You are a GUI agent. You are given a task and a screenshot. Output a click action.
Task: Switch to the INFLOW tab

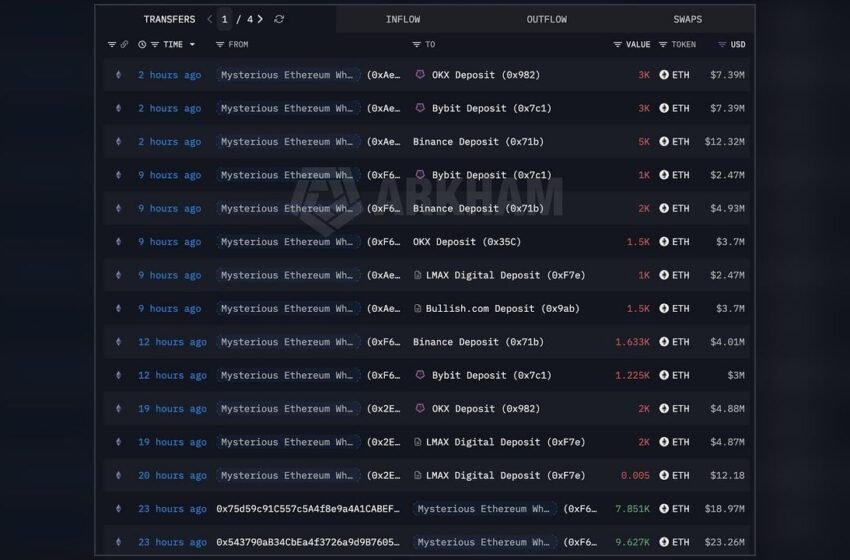click(403, 20)
